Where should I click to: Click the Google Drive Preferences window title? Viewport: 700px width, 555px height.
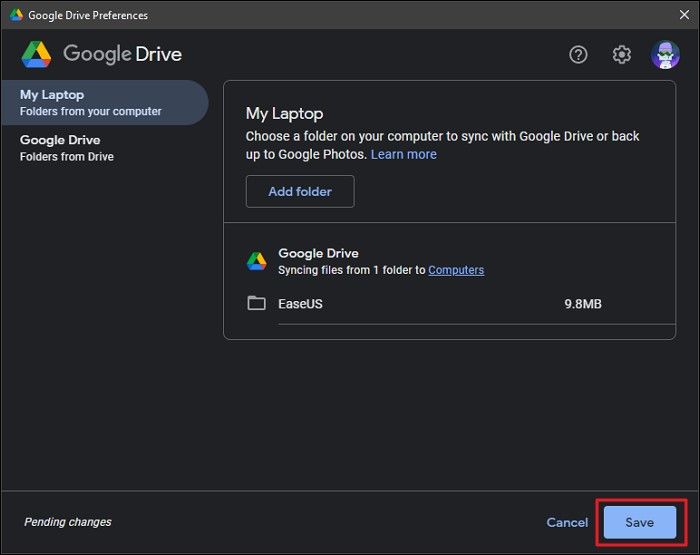[88, 15]
